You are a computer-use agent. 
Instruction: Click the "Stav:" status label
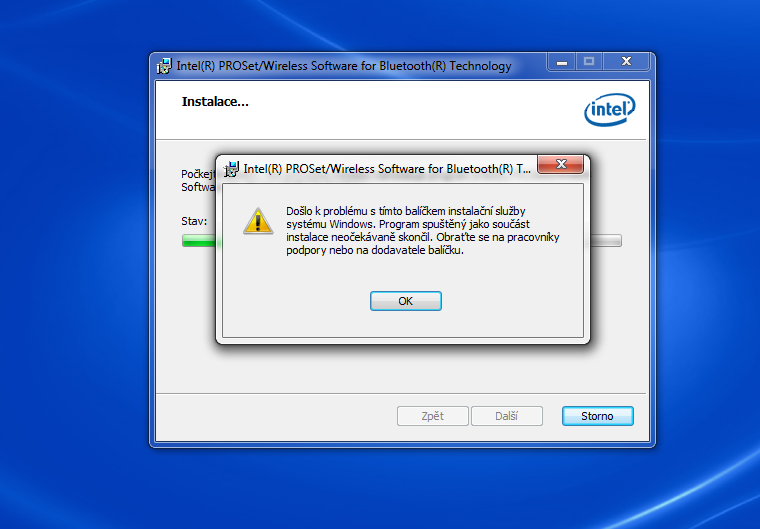194,221
